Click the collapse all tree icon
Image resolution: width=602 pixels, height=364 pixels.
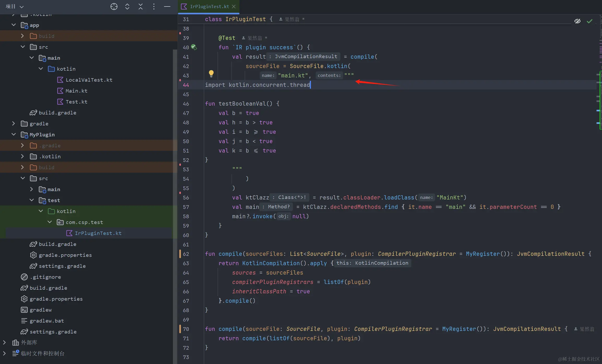pos(141,7)
